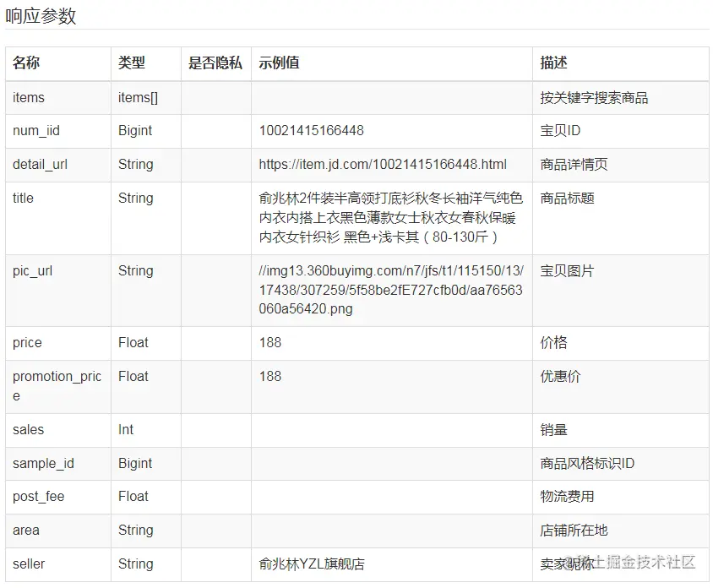Viewport: 713px width, 588px height.
Task: Click the 俞兆林2件装 title example text
Action: tap(391, 217)
